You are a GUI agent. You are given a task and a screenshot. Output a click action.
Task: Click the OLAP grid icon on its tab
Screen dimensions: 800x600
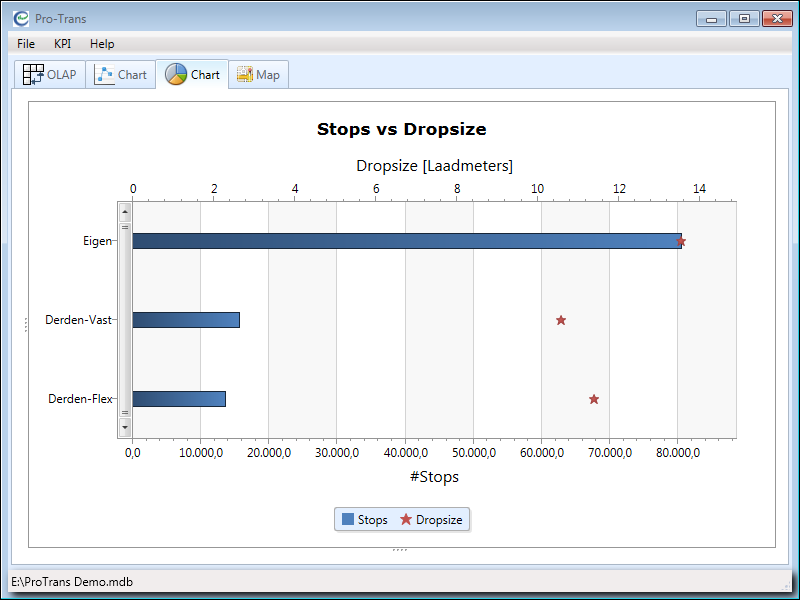[x=33, y=75]
